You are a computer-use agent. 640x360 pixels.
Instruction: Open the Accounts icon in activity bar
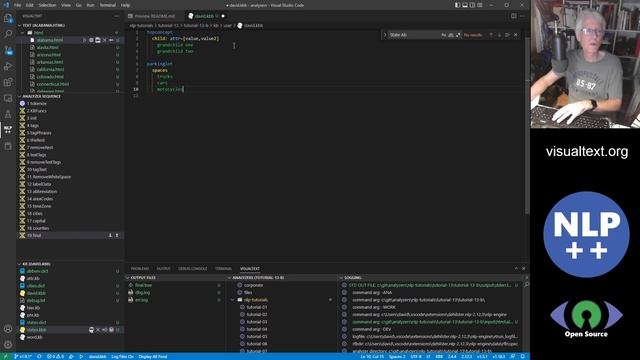click(x=8, y=329)
